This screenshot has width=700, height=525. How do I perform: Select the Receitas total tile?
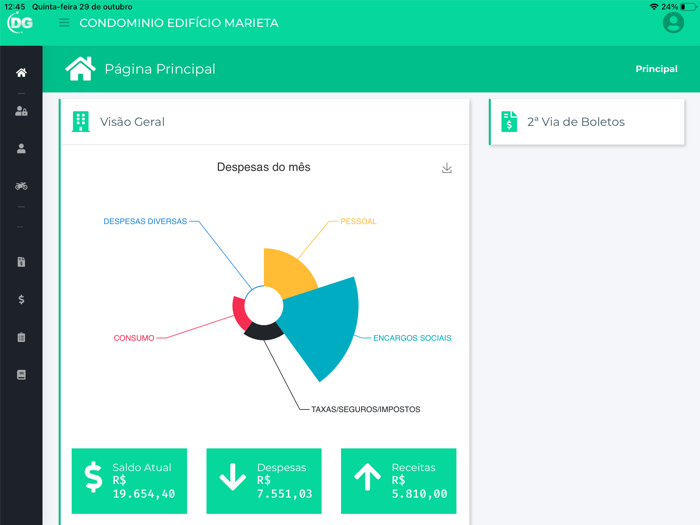398,481
